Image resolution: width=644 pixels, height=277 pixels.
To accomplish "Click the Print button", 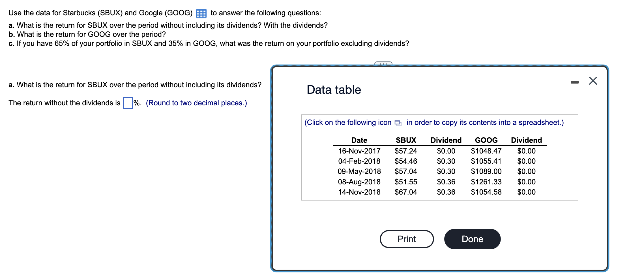I will [x=406, y=239].
